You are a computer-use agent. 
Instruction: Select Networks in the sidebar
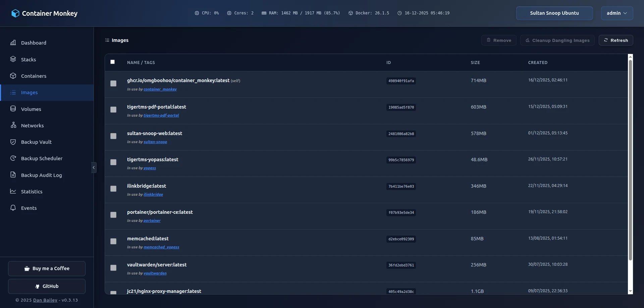tap(32, 125)
